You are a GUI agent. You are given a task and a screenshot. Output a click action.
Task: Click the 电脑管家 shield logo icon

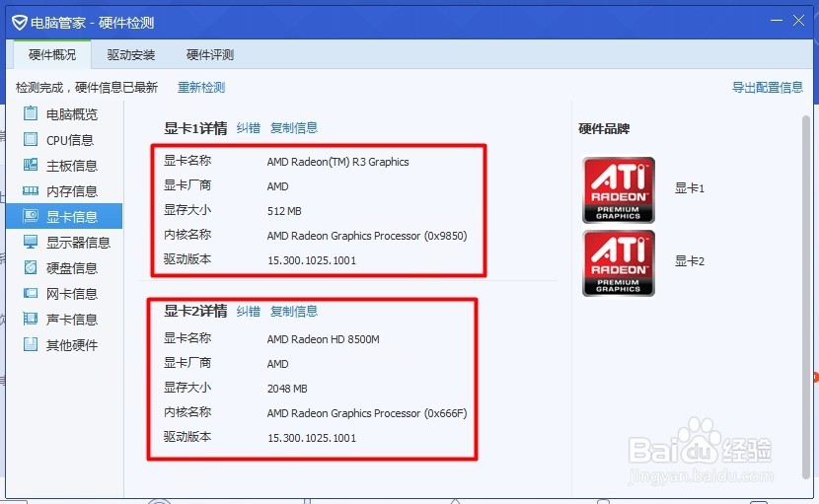pyautogui.click(x=20, y=23)
